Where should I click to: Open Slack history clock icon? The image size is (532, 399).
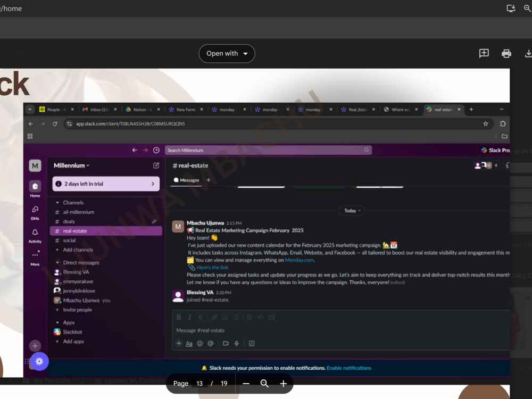tap(156, 150)
